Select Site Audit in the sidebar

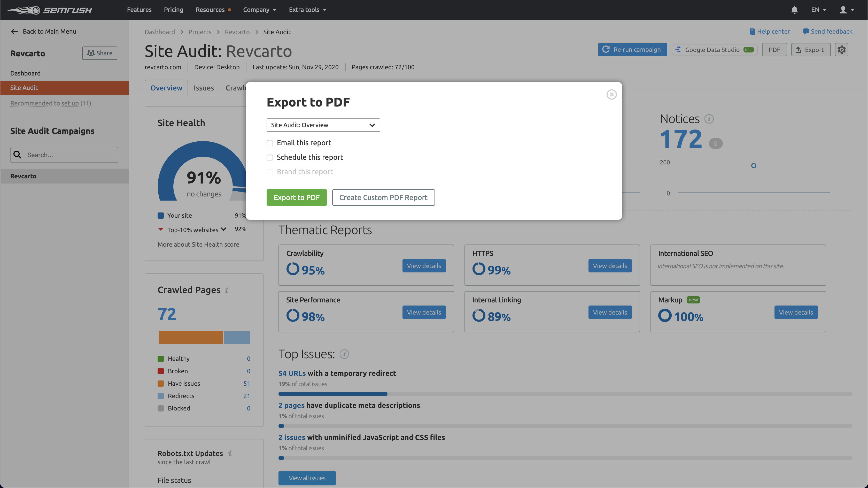(64, 88)
